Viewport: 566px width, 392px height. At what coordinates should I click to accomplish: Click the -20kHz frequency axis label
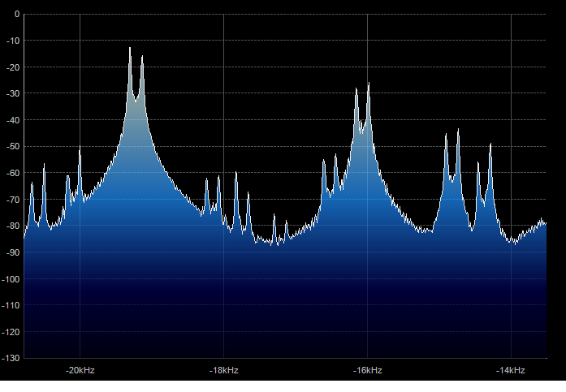point(80,370)
